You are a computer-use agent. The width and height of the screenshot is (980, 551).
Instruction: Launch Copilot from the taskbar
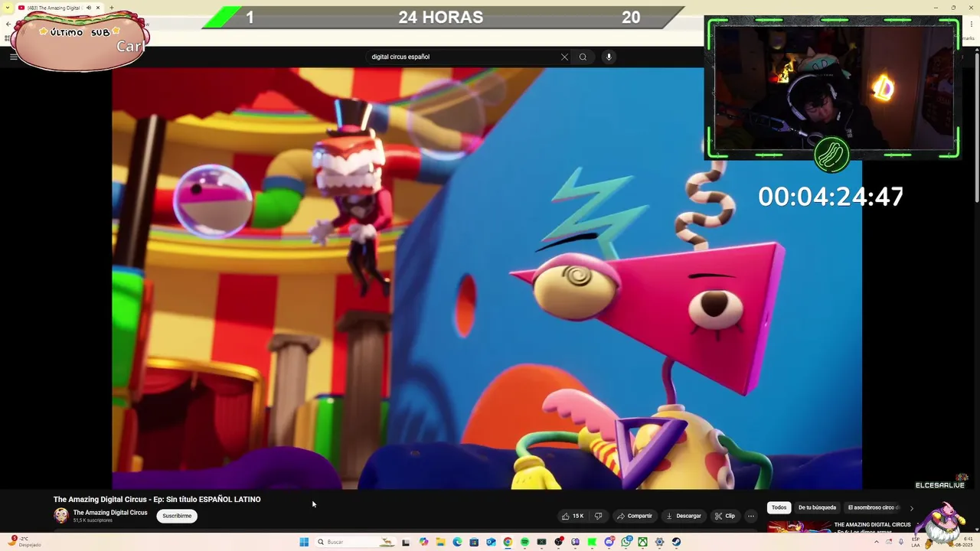[423, 542]
